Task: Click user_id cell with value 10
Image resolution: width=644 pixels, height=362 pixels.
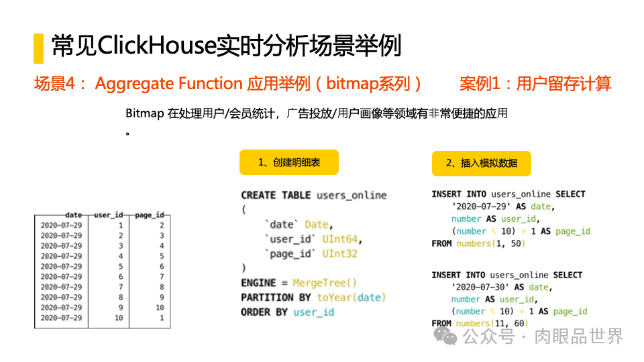Action: click(x=119, y=318)
